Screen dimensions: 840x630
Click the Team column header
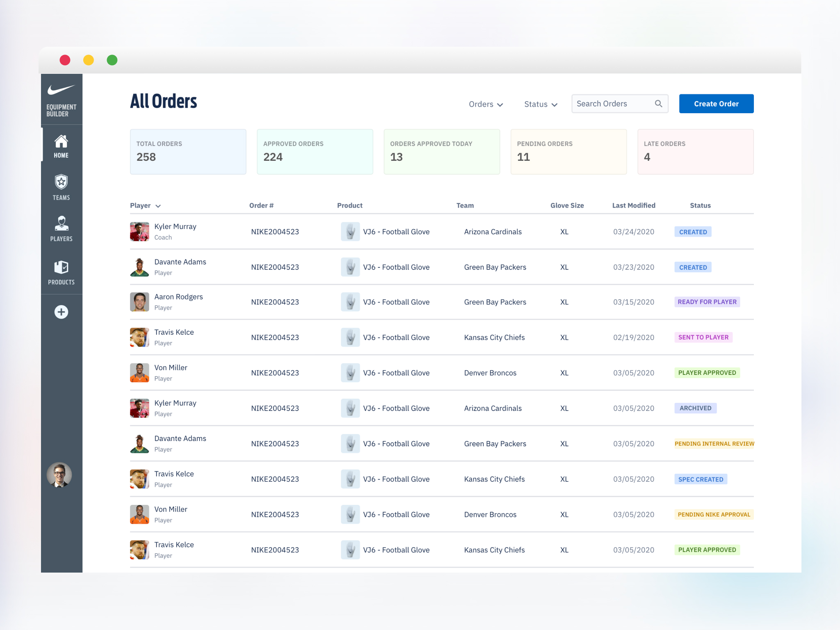click(465, 205)
